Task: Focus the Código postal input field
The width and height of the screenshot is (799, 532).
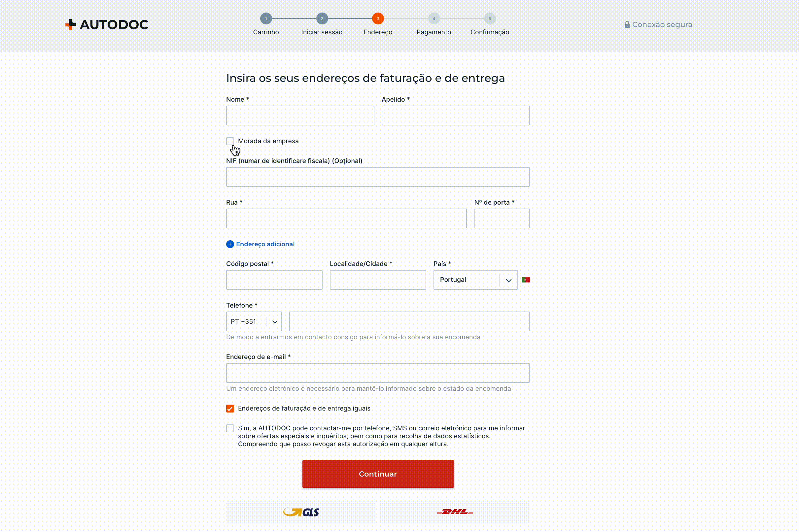Action: coord(274,280)
